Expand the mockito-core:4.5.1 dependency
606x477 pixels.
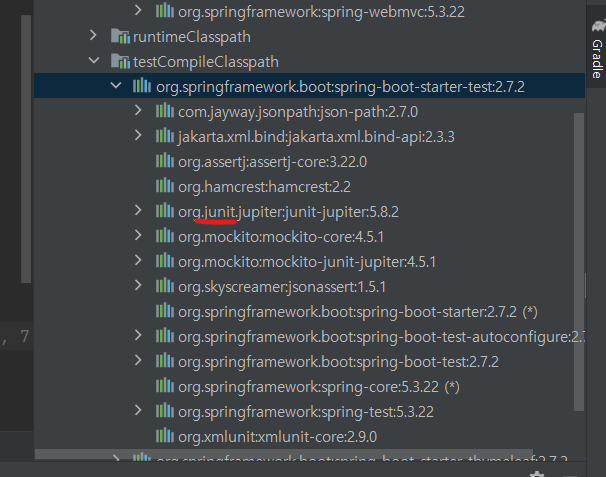click(138, 235)
